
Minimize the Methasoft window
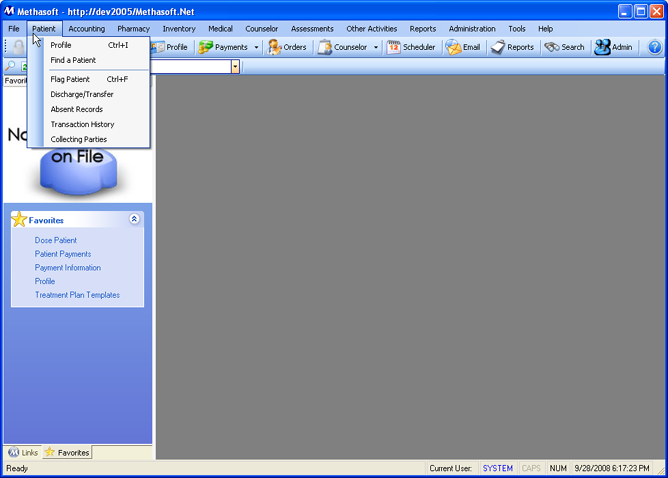coord(625,12)
